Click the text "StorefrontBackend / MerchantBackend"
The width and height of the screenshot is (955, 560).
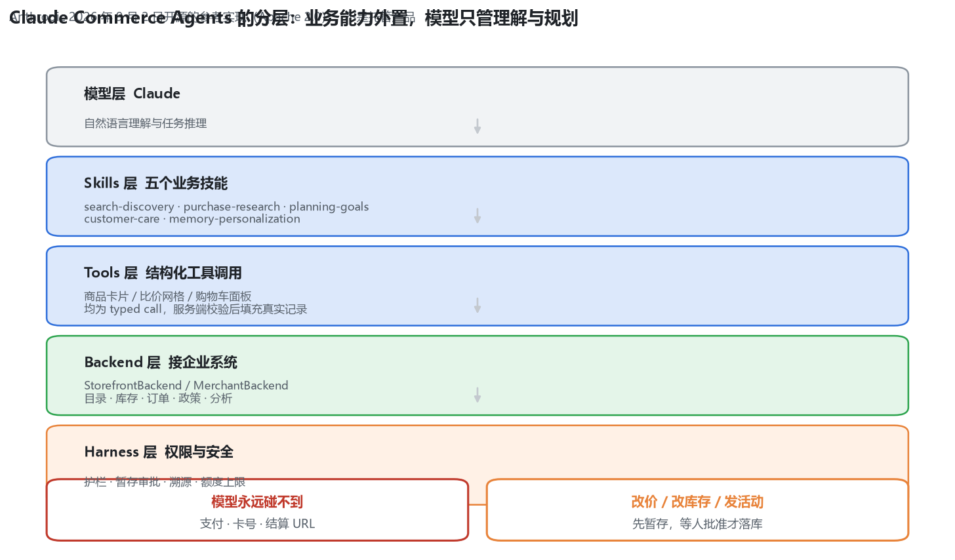coord(186,386)
